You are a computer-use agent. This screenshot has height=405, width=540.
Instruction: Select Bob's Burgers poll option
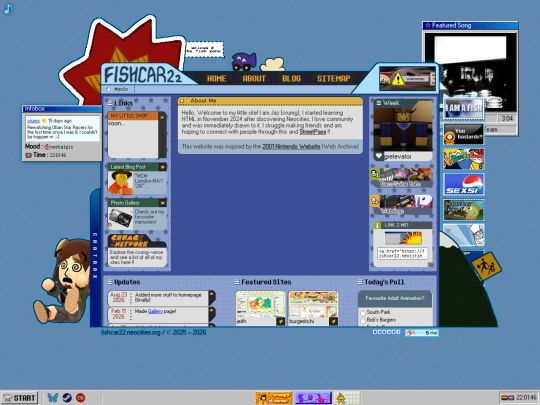tap(363, 321)
